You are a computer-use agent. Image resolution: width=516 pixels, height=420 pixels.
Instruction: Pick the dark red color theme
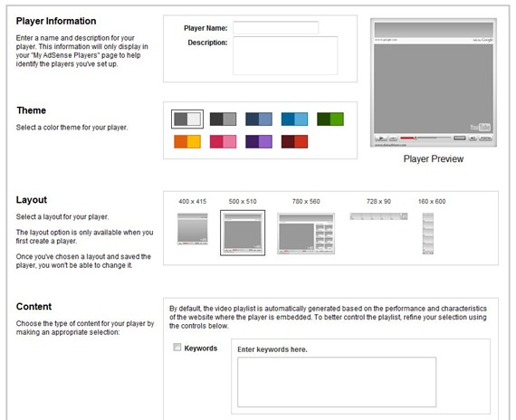pyautogui.click(x=294, y=141)
